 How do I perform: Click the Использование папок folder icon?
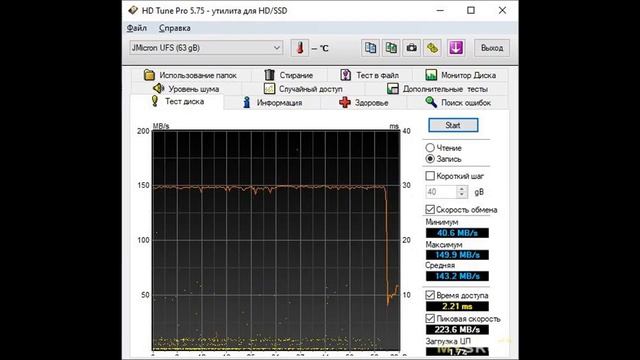[149, 75]
